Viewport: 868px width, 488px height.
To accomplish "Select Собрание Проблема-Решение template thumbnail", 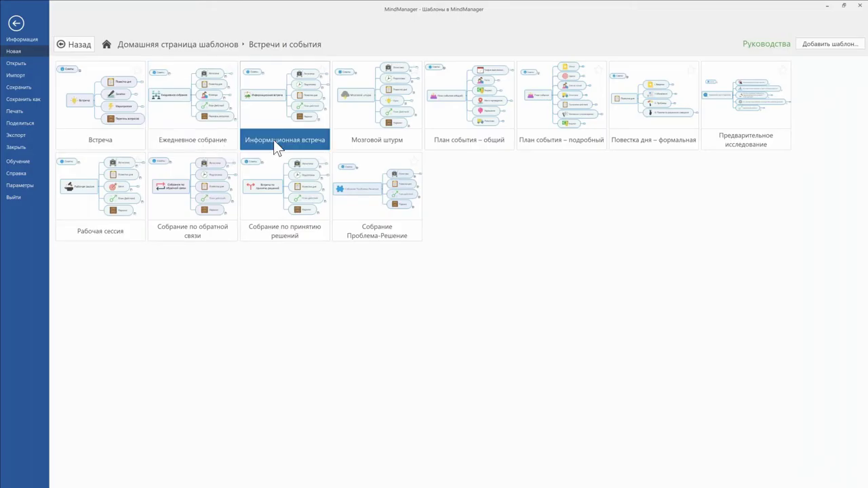I will [377, 186].
